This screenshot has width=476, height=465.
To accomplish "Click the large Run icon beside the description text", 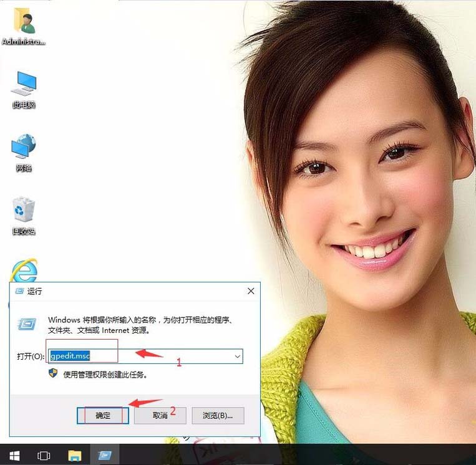I will point(27,324).
